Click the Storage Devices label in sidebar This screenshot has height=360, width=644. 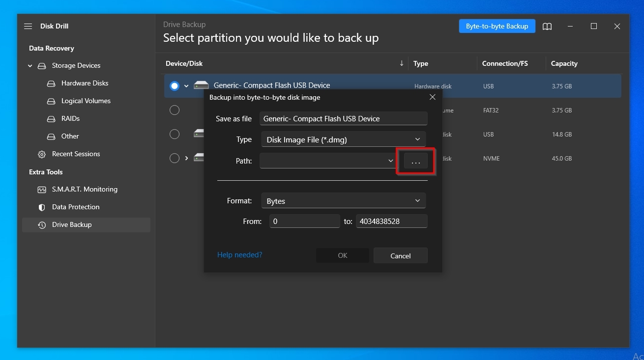pyautogui.click(x=76, y=66)
